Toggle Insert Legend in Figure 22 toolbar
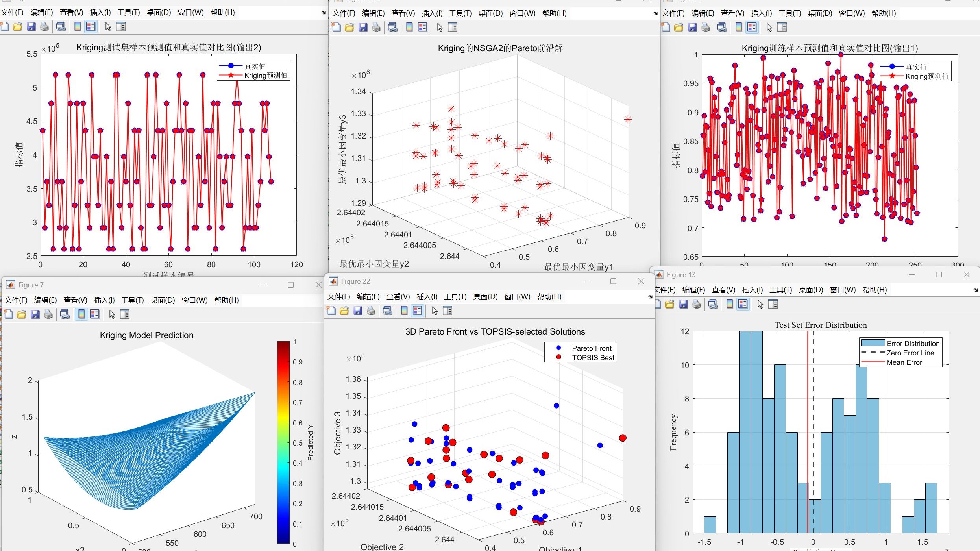The height and width of the screenshot is (551, 980). point(417,311)
